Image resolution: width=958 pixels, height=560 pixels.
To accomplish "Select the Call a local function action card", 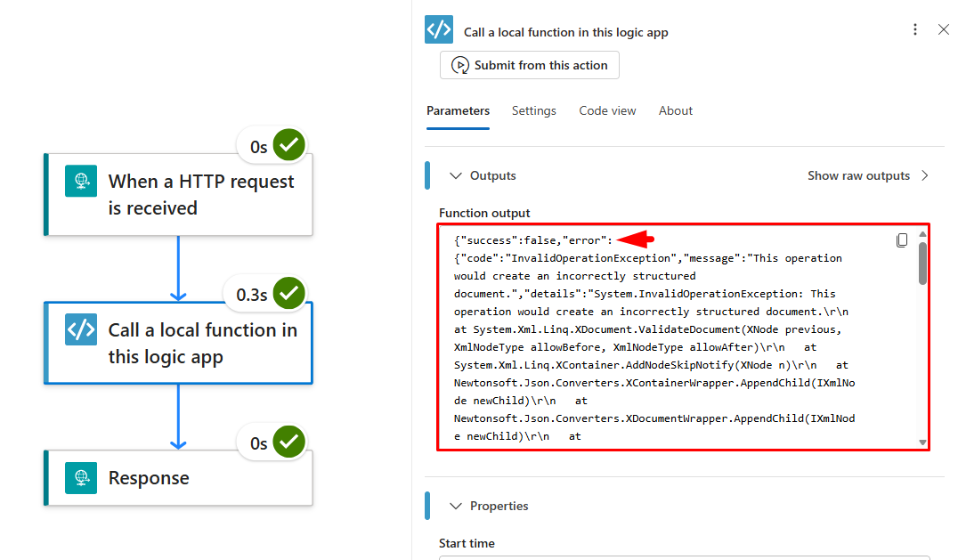I will point(179,343).
